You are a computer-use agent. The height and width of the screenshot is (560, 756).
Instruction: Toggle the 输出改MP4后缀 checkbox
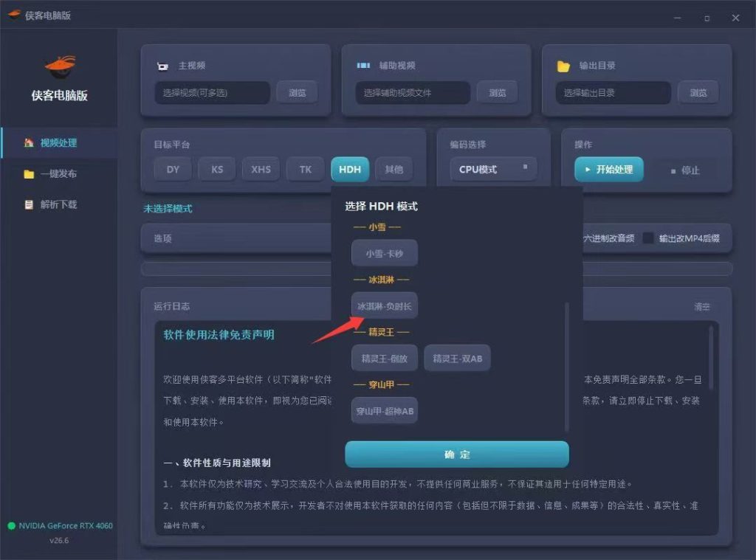pos(648,238)
